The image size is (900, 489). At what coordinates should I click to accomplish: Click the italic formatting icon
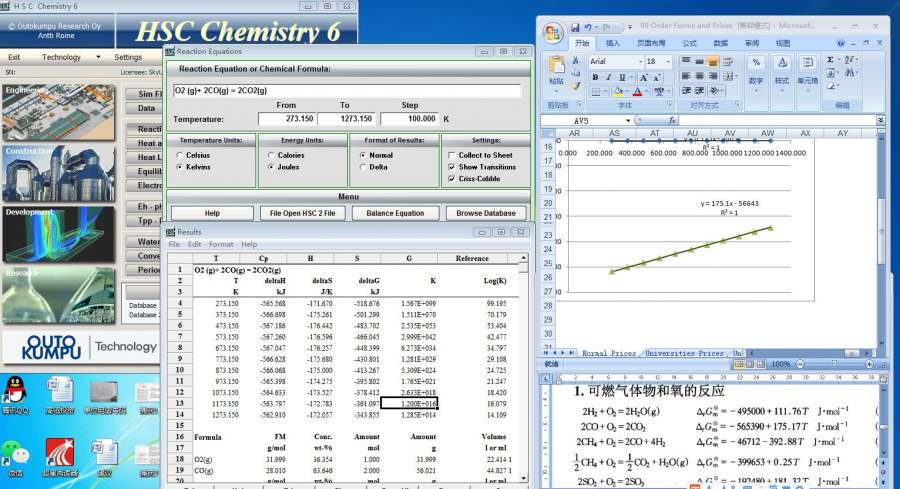click(608, 77)
